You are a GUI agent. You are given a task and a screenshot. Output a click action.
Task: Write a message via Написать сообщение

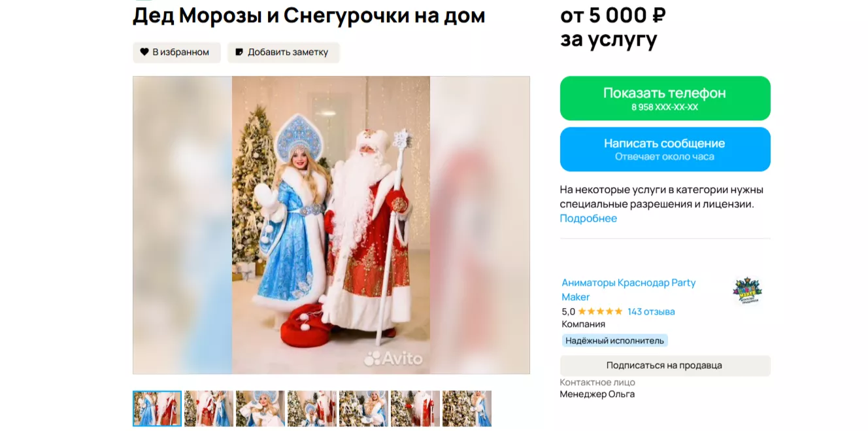pyautogui.click(x=665, y=149)
